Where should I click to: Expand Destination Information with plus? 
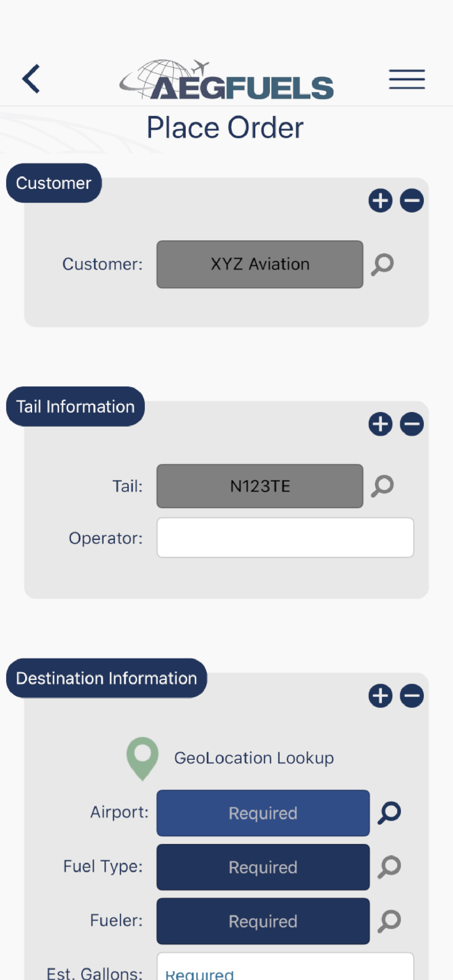click(x=380, y=695)
